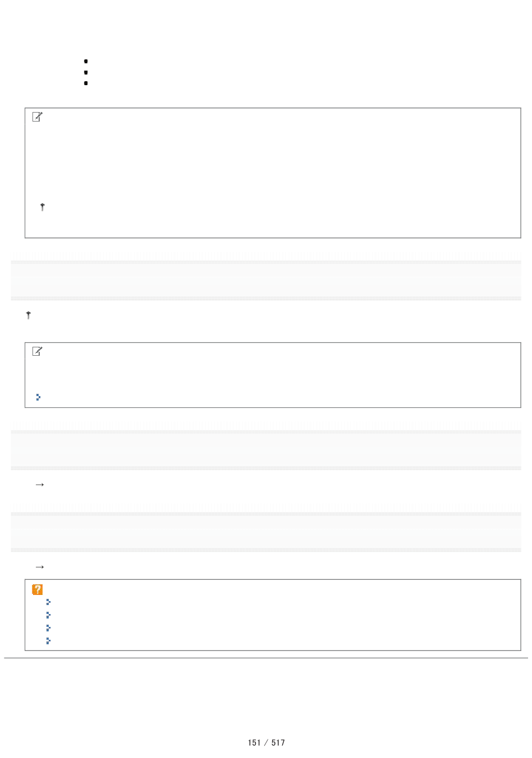Screen dimensions: 532x758
Task: Click the pencil note icon in the second box
Action: [38, 351]
